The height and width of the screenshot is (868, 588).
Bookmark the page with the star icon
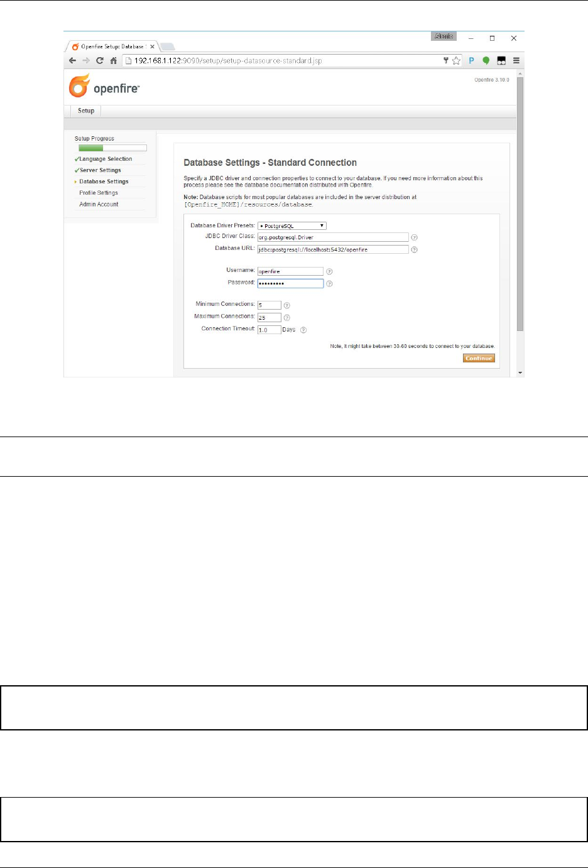456,61
